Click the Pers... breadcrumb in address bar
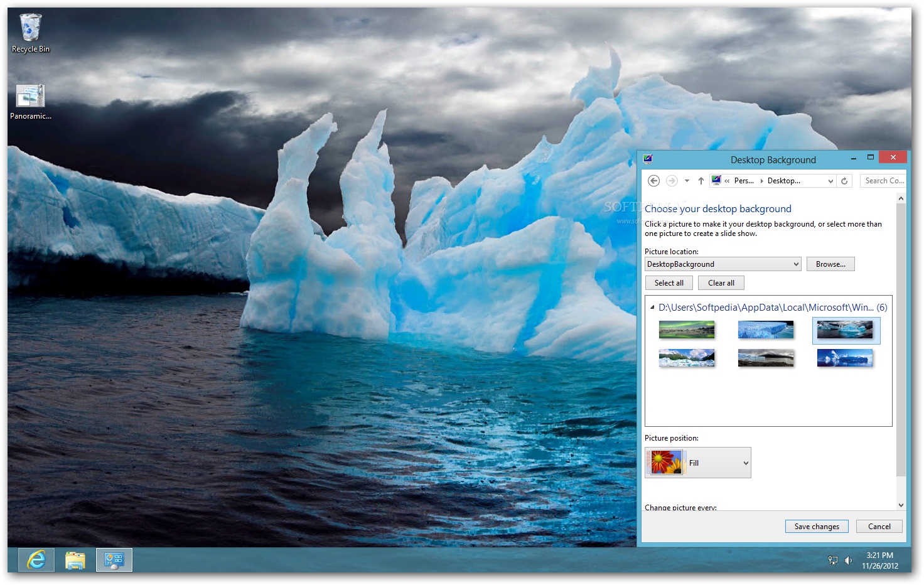The width and height of the screenshot is (924, 585). pyautogui.click(x=744, y=181)
